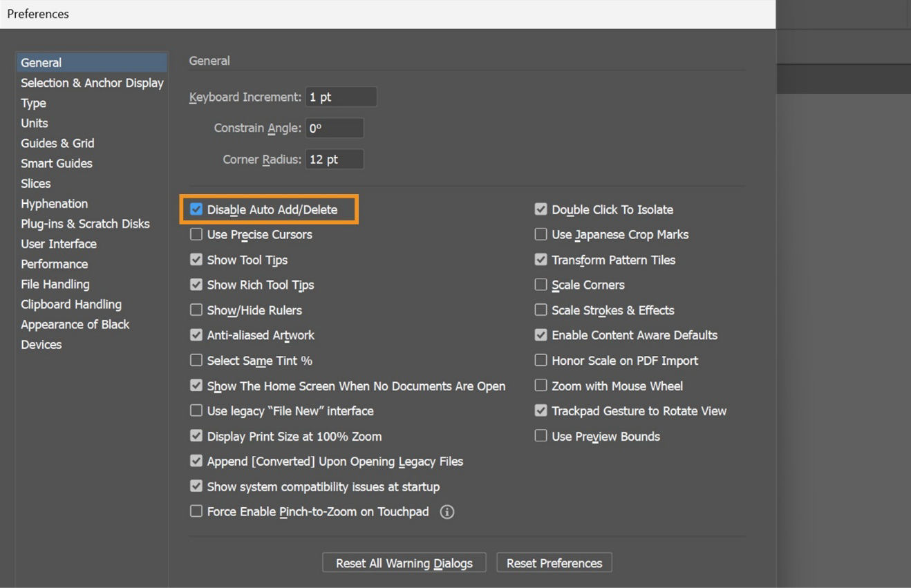The image size is (911, 588).
Task: Click the Reset All Warning Dialogs button
Action: pyautogui.click(x=404, y=562)
